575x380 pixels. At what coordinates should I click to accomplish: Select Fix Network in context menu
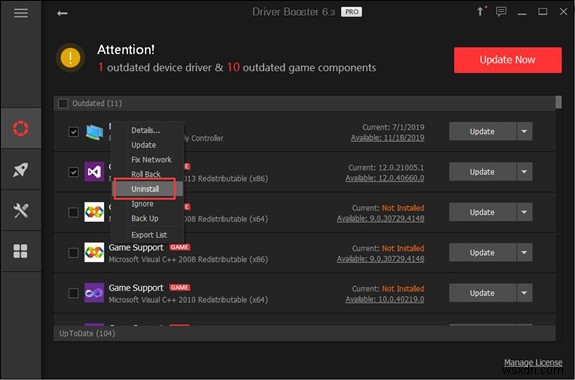tap(151, 160)
